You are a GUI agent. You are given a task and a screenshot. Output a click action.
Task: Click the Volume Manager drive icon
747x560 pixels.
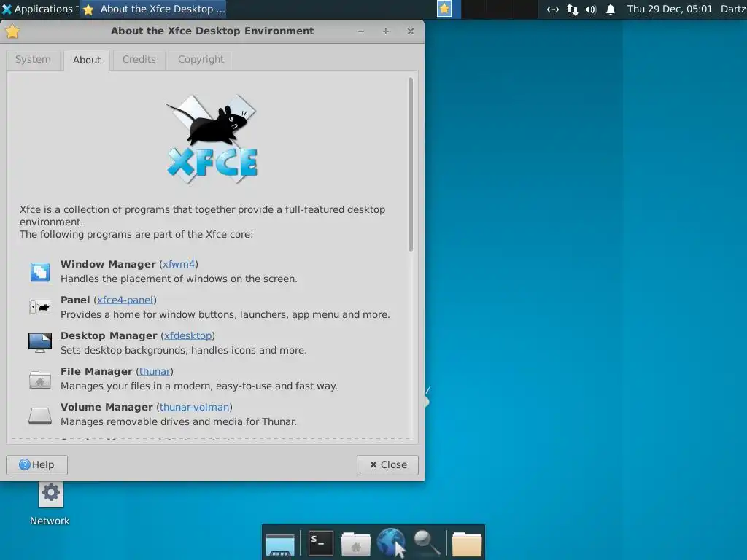[40, 415]
